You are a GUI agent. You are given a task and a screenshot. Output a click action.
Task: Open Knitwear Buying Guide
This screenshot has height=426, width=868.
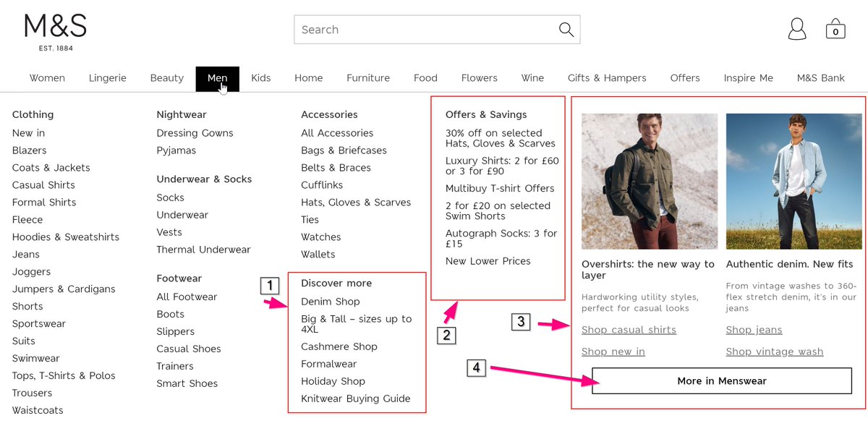(x=356, y=399)
